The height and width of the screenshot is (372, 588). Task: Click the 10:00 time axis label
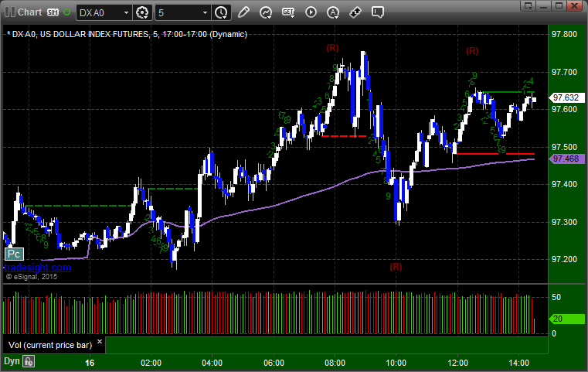(396, 363)
